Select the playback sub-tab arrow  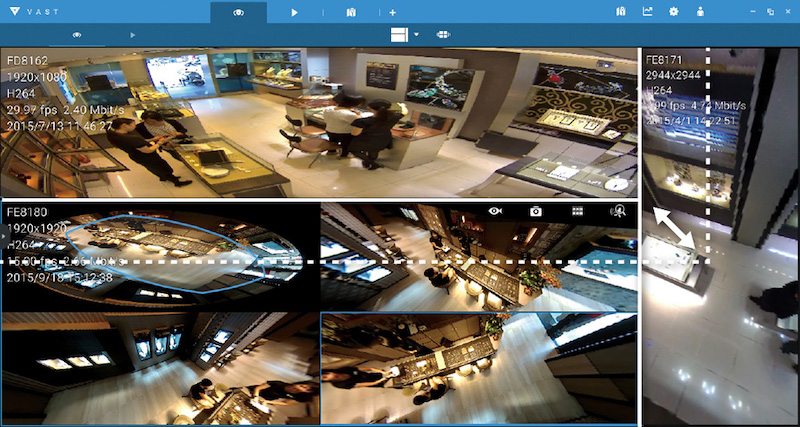pos(133,34)
